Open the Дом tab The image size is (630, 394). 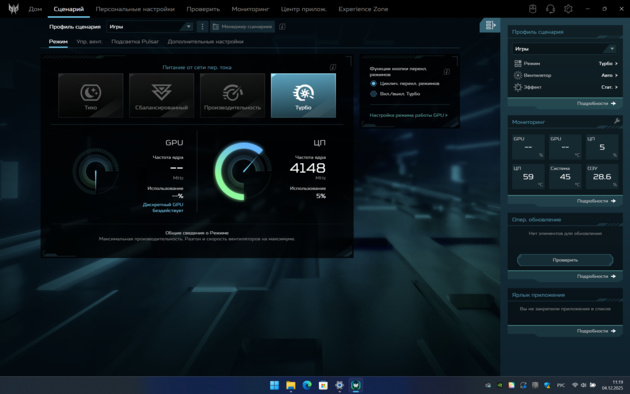pyautogui.click(x=35, y=9)
